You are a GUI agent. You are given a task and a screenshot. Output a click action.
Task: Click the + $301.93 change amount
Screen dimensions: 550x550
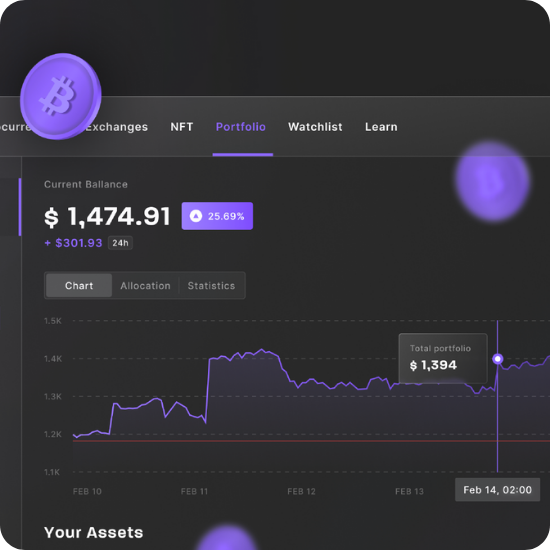pos(73,243)
